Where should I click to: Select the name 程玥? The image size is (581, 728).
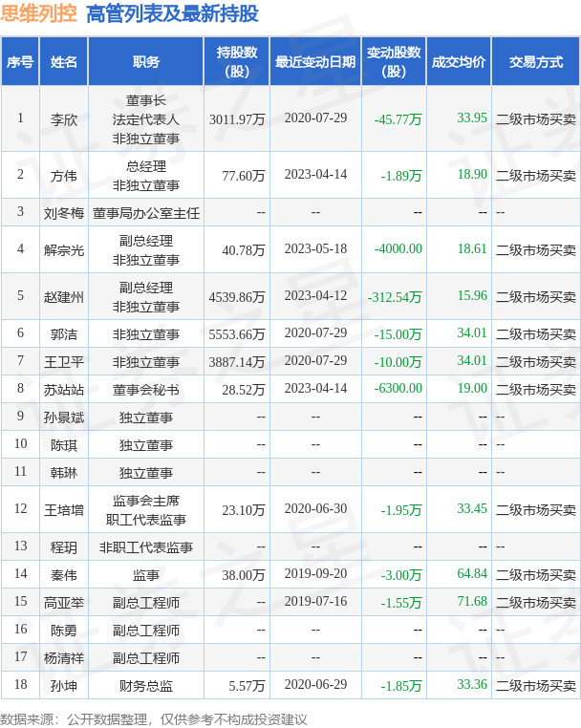(x=64, y=547)
